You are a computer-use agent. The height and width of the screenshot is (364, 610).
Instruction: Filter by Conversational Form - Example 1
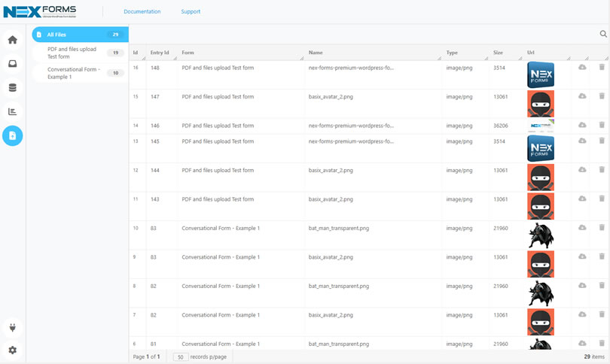click(x=80, y=73)
